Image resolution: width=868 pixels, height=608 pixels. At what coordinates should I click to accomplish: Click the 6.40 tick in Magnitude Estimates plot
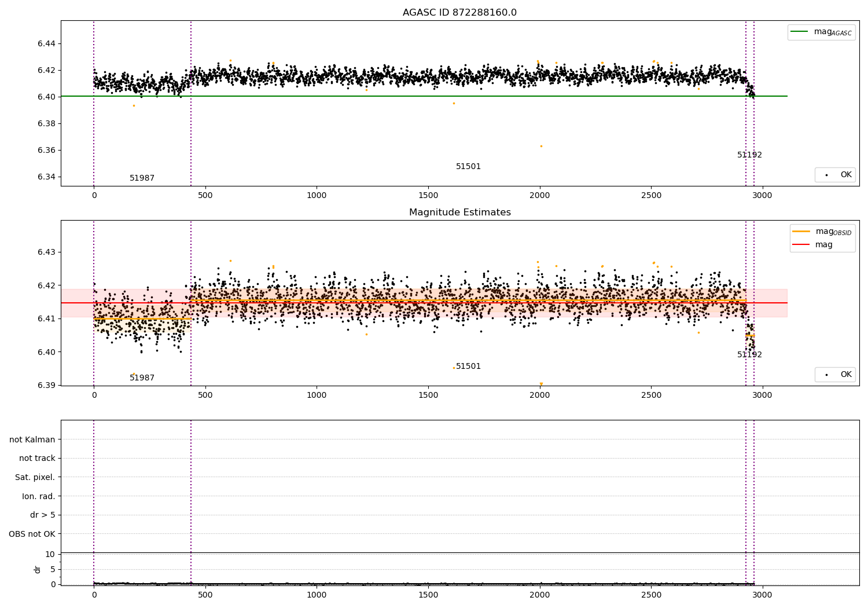[x=46, y=352]
